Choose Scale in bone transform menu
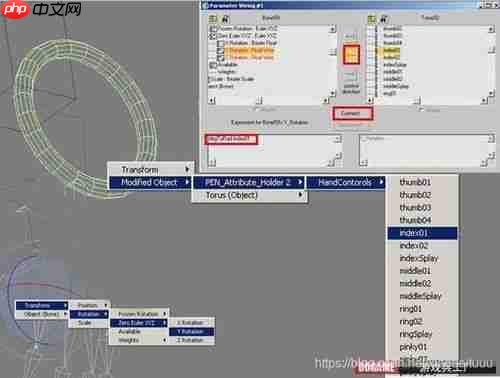Image resolution: width=500 pixels, height=378 pixels. click(89, 323)
